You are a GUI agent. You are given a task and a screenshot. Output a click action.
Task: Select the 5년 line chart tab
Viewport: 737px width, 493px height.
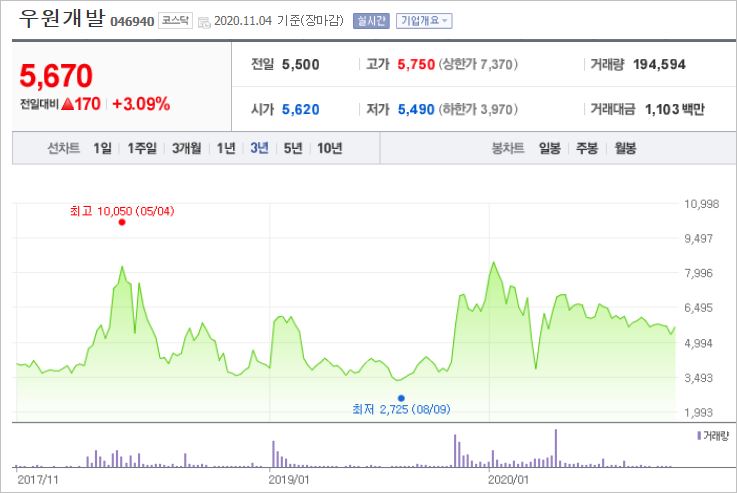coord(293,149)
